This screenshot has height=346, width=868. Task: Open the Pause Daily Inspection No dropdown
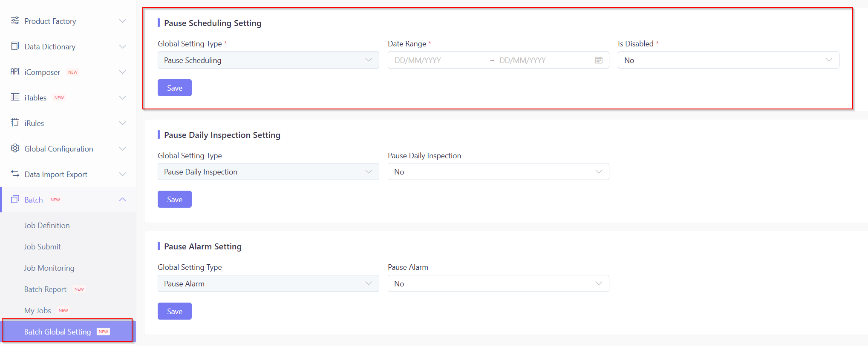(x=498, y=172)
